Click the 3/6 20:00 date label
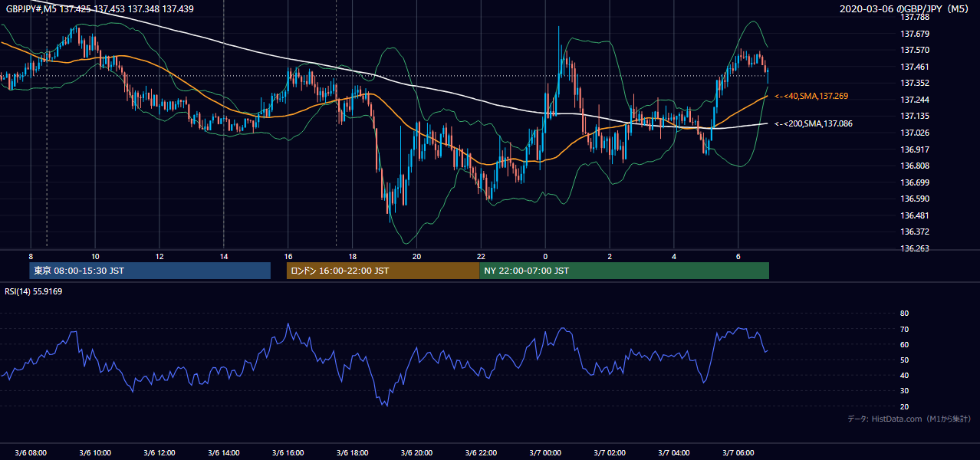Image resolution: width=980 pixels, height=460 pixels. pos(416,452)
